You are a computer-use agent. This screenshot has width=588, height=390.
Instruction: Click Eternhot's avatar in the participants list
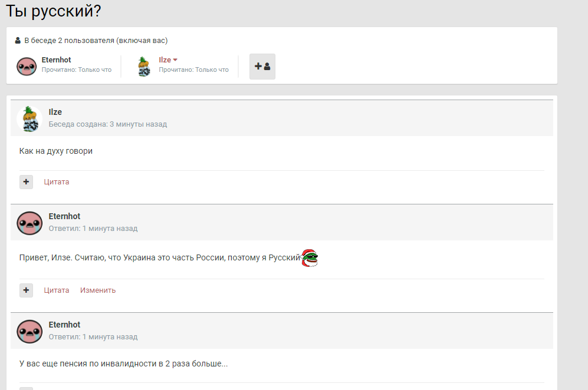tap(27, 67)
